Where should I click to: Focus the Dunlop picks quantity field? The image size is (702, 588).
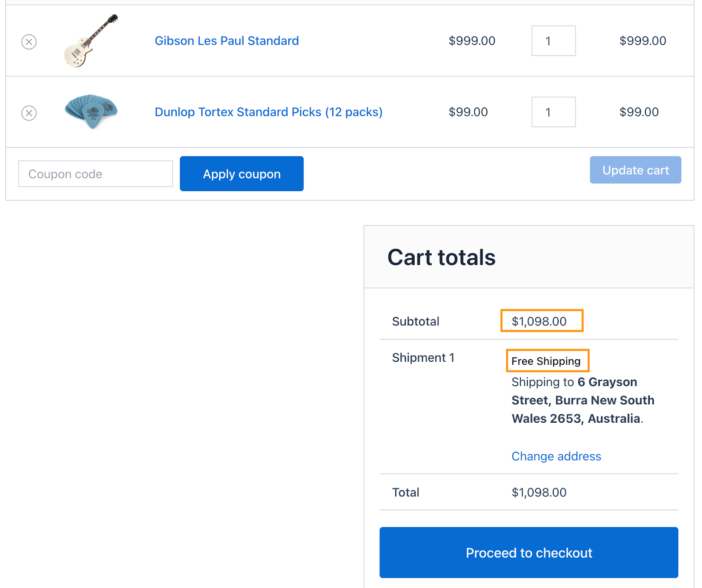click(553, 112)
